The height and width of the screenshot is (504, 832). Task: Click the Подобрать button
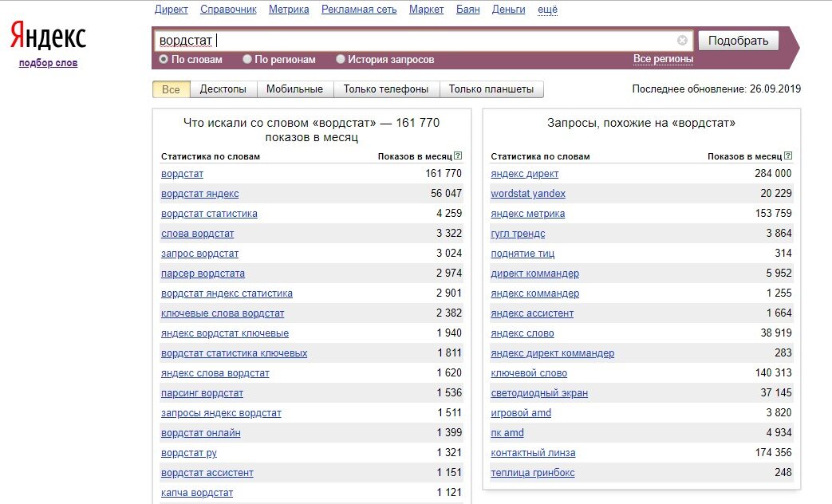738,41
